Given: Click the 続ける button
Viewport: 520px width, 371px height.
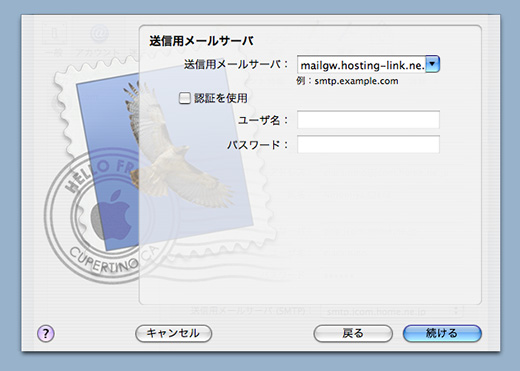Looking at the screenshot, I should 442,333.
